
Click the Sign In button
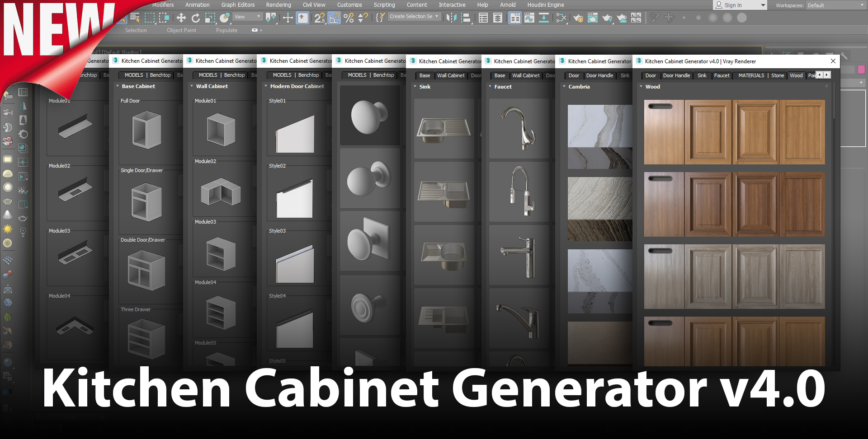pyautogui.click(x=732, y=5)
